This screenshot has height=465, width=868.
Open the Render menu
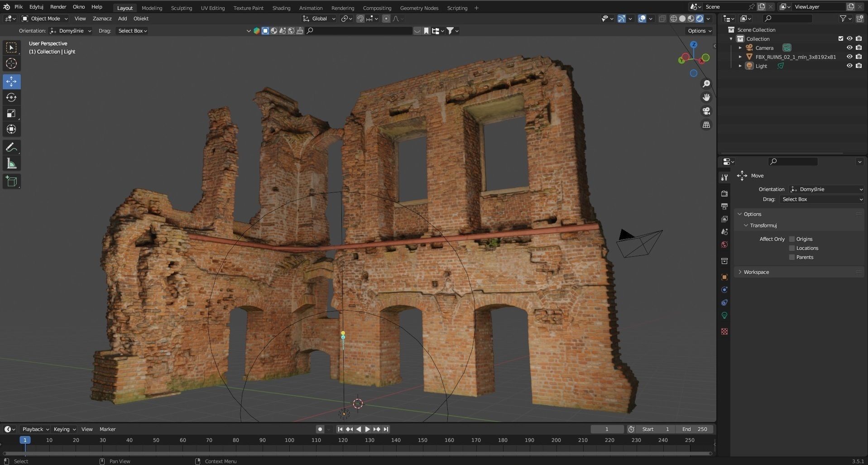(x=58, y=7)
